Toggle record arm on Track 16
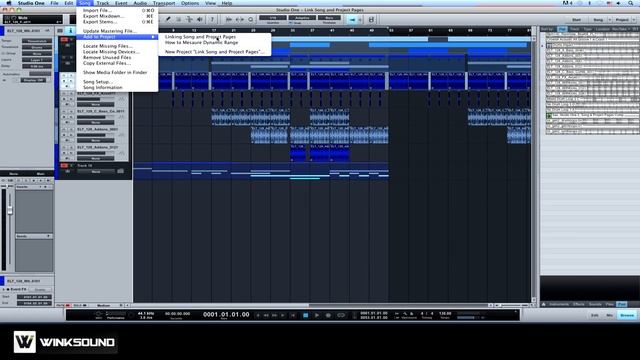 [64, 166]
